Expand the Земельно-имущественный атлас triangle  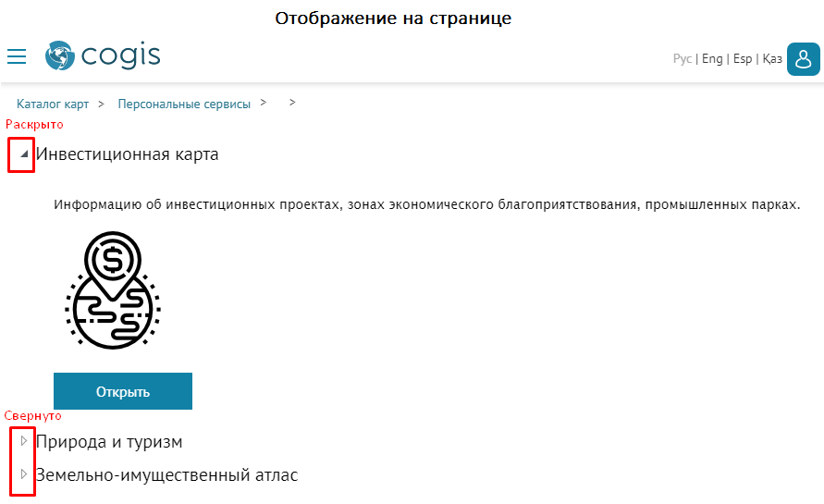click(x=24, y=474)
